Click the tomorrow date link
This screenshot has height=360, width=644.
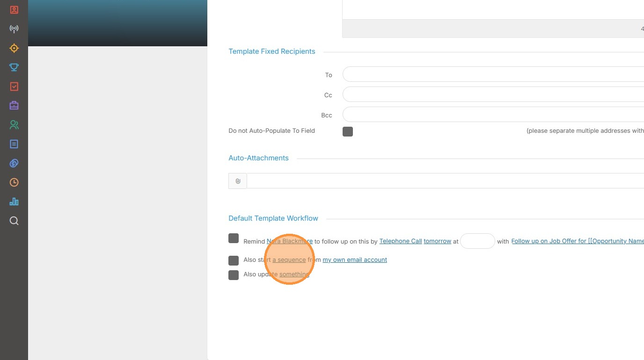[438, 241]
